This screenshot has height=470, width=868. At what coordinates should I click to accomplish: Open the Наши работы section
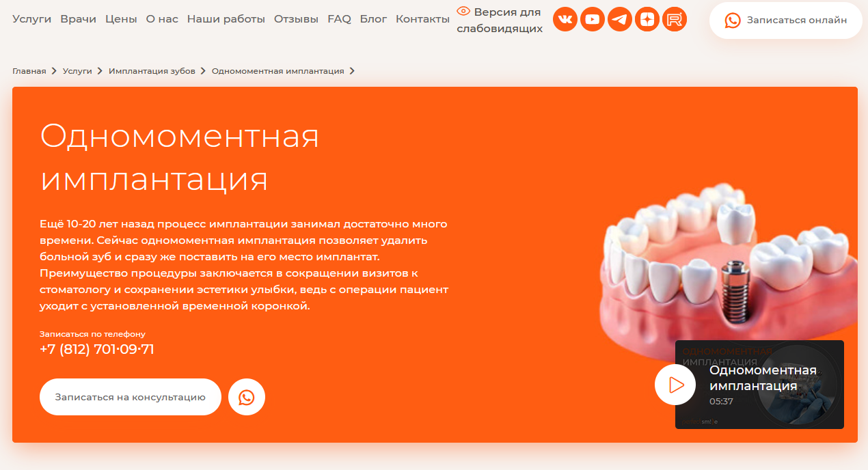tap(226, 19)
